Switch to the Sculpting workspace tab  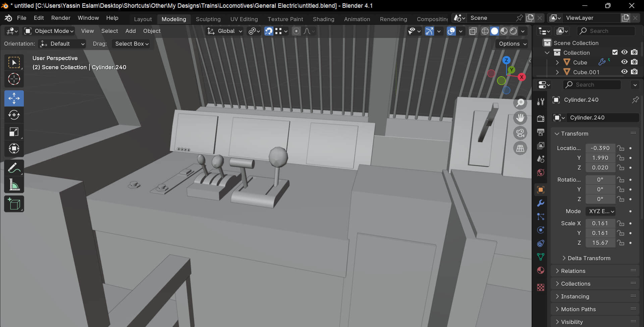click(208, 19)
